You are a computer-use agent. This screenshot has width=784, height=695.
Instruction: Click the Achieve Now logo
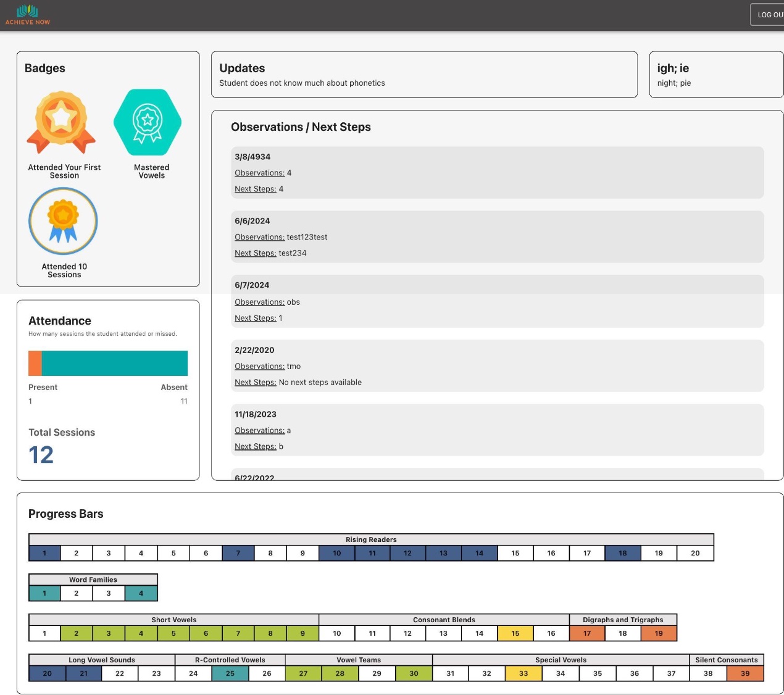(28, 15)
